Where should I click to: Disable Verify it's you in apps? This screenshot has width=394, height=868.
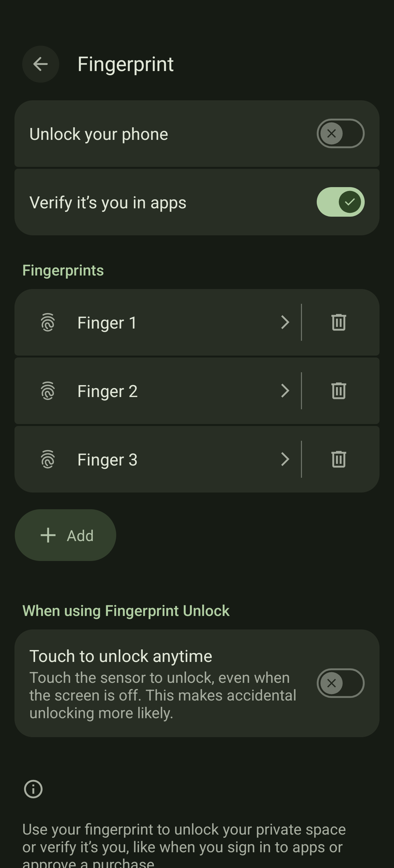coord(340,202)
